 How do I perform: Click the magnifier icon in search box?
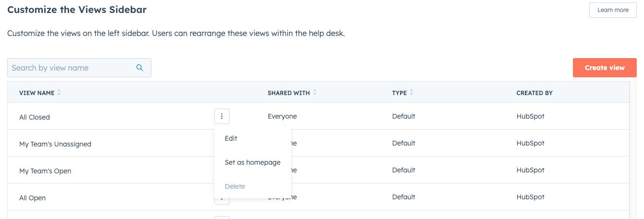tap(140, 68)
